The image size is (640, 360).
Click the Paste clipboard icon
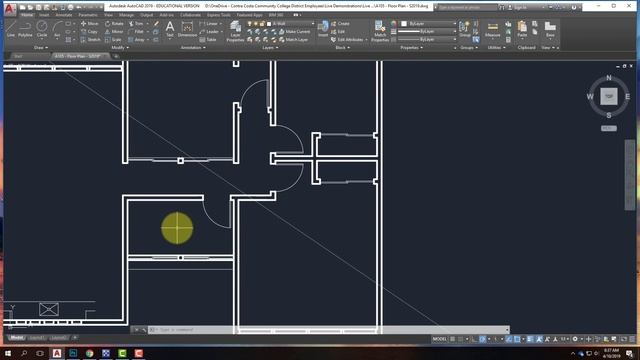click(x=522, y=29)
